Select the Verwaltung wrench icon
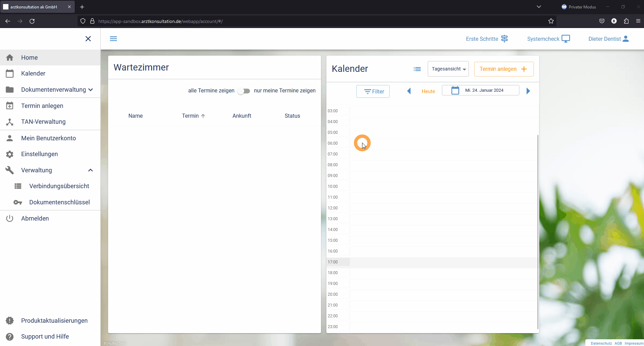This screenshot has width=644, height=346. 10,170
